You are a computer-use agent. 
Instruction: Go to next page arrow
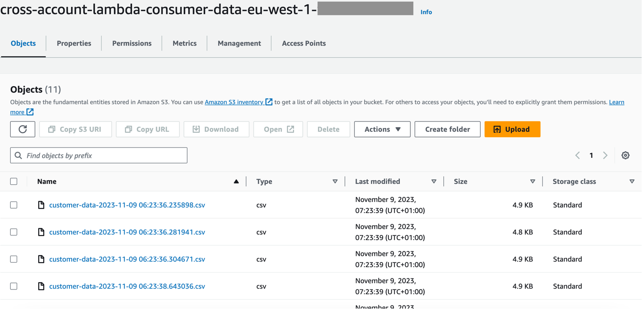tap(605, 155)
